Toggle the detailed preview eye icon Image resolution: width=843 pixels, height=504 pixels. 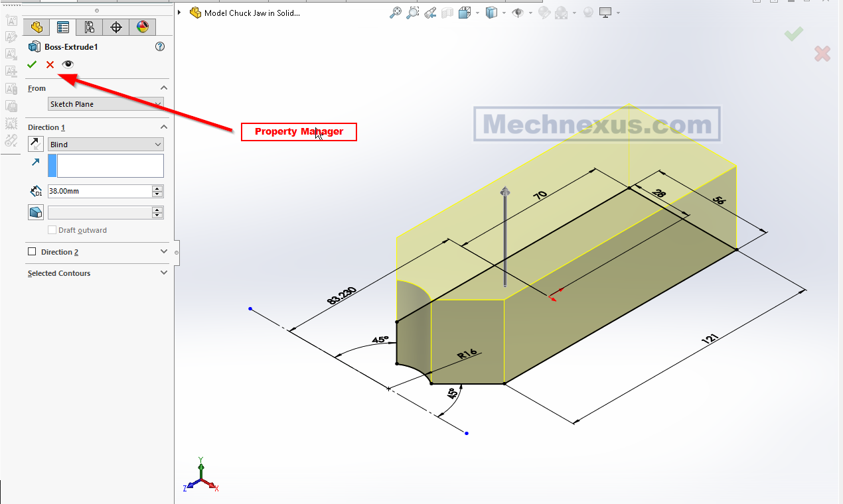pyautogui.click(x=68, y=64)
